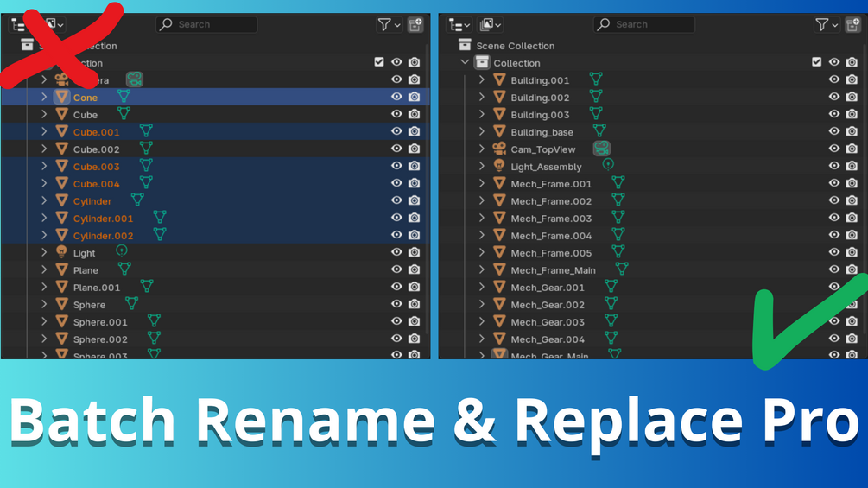Image resolution: width=868 pixels, height=488 pixels.
Task: Hide Building.001 via its eye icon
Action: pyautogui.click(x=834, y=79)
